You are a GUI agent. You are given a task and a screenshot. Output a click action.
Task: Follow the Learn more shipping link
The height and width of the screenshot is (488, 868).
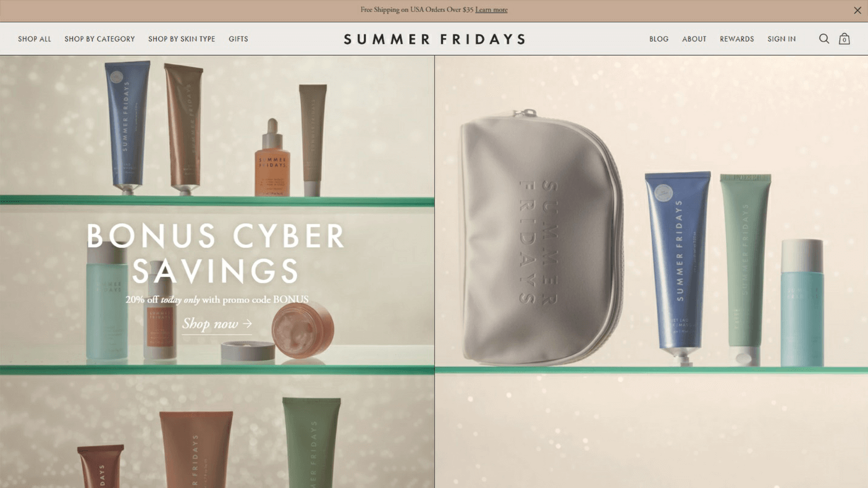pyautogui.click(x=491, y=10)
